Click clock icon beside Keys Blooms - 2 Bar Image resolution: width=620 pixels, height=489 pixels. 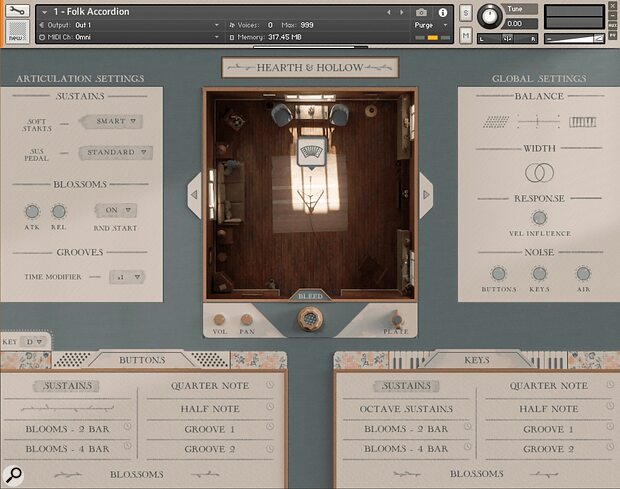[467, 427]
